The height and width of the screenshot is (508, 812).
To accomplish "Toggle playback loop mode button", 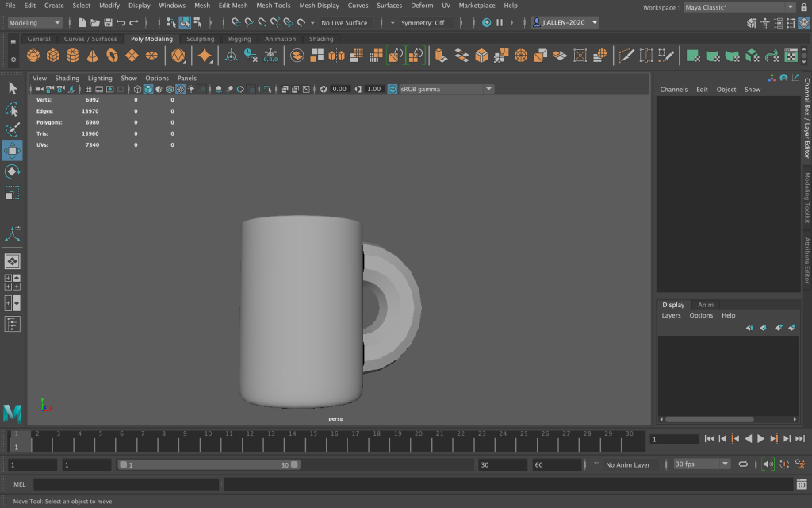I will (743, 464).
